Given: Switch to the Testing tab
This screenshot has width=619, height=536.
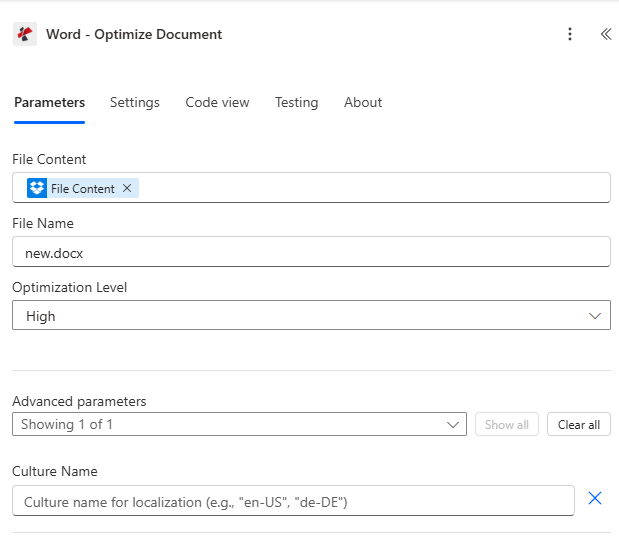Looking at the screenshot, I should click(x=296, y=103).
